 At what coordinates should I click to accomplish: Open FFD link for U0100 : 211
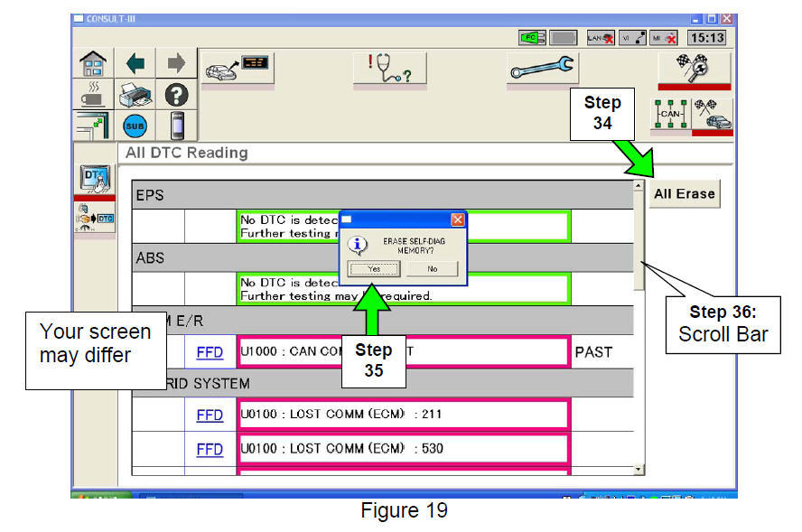[210, 415]
